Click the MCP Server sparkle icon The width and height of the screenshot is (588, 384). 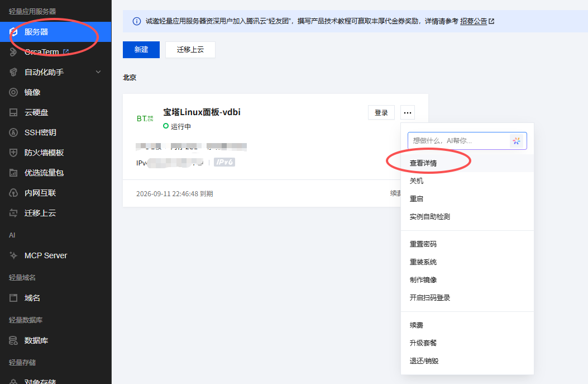(x=13, y=255)
